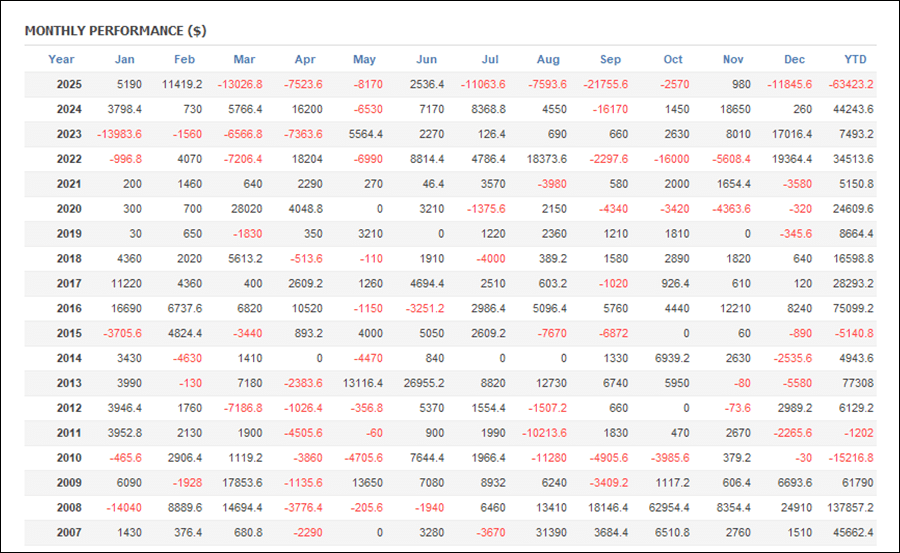Click the Year column header

click(61, 59)
